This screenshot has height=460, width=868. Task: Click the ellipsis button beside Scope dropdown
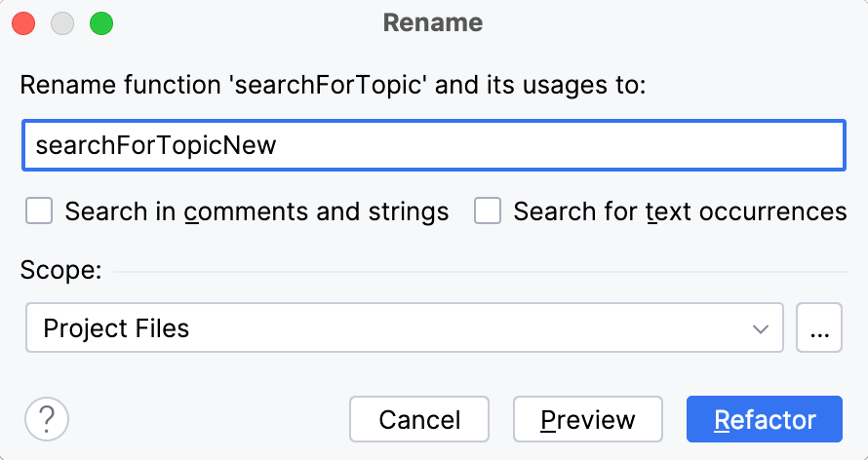(x=819, y=328)
